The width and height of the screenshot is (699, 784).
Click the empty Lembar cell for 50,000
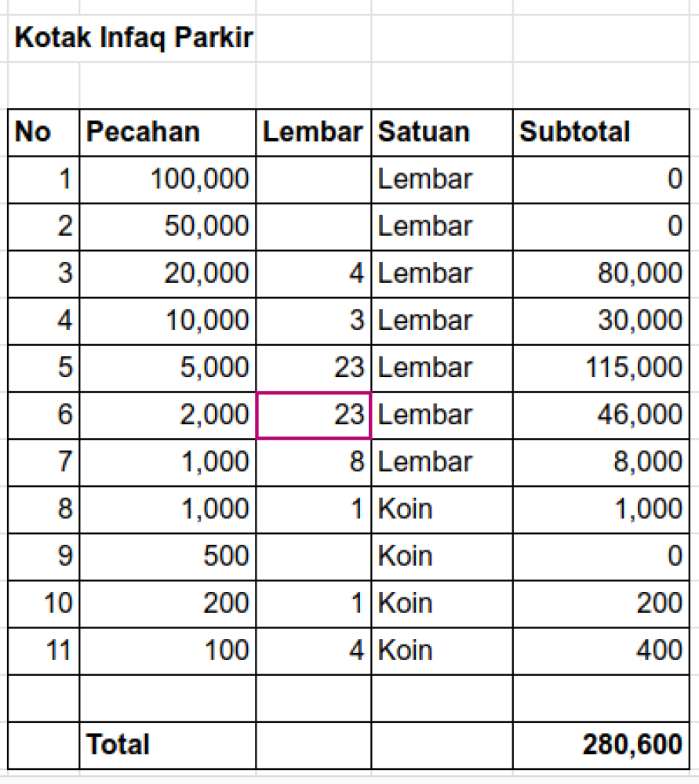pyautogui.click(x=314, y=227)
